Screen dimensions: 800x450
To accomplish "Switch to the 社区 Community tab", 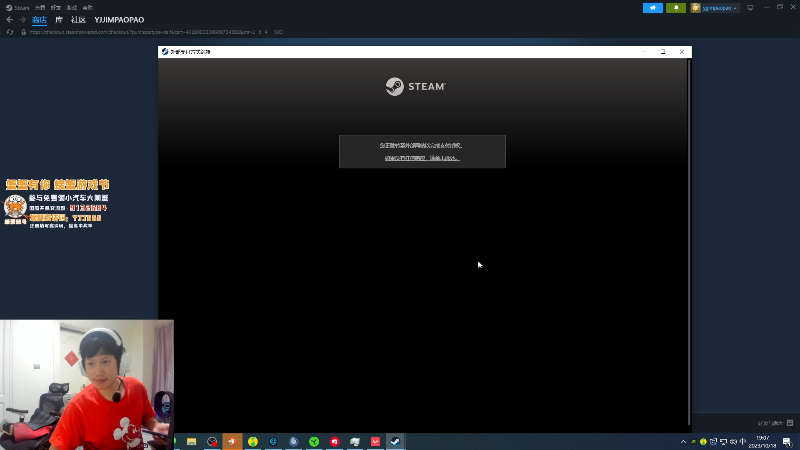I will pyautogui.click(x=78, y=20).
